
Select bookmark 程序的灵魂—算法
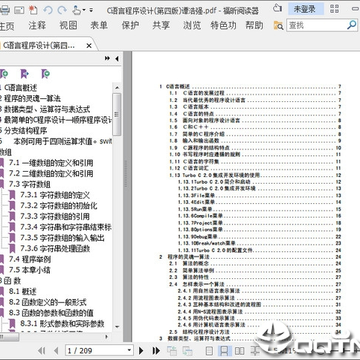coord(31,99)
